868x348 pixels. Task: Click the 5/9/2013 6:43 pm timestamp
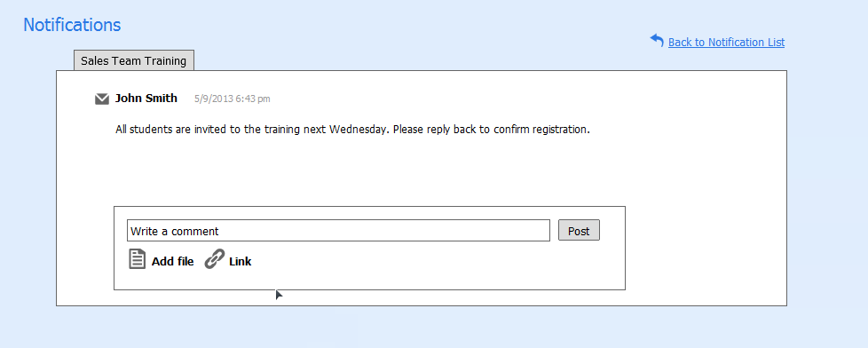pyautogui.click(x=232, y=99)
